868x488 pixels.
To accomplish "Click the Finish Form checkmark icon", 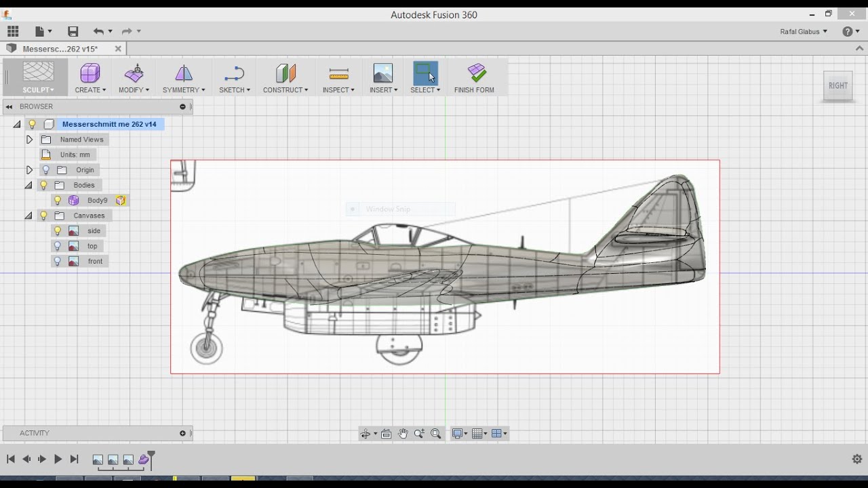I will pyautogui.click(x=477, y=73).
